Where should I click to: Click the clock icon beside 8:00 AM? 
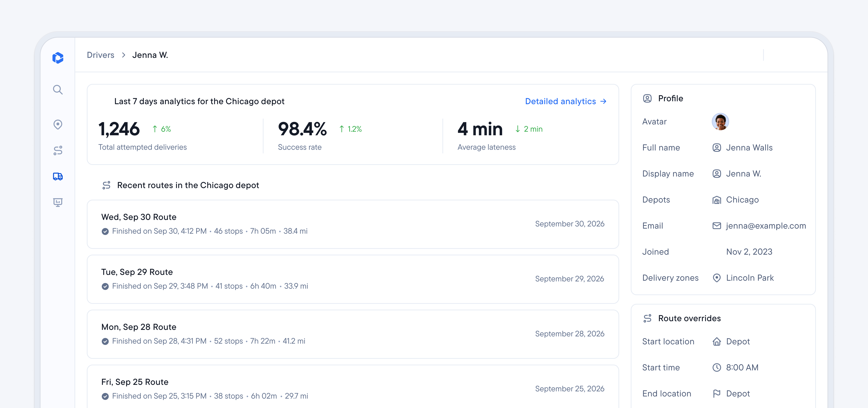[x=717, y=367]
